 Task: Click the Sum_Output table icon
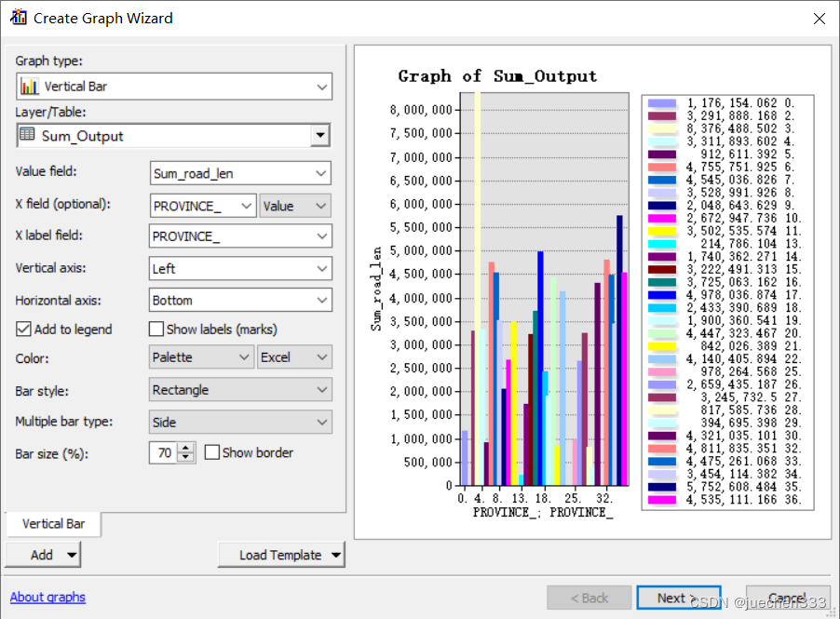click(27, 134)
